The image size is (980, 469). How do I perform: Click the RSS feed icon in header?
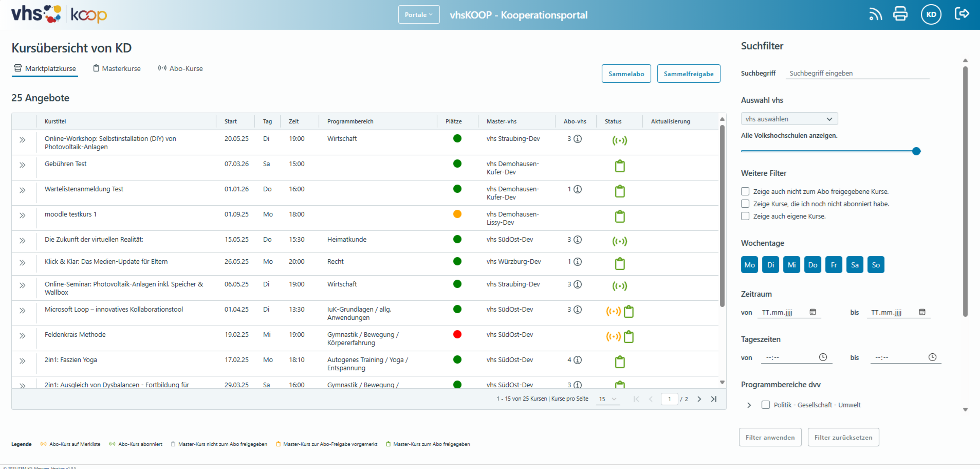[x=875, y=14]
